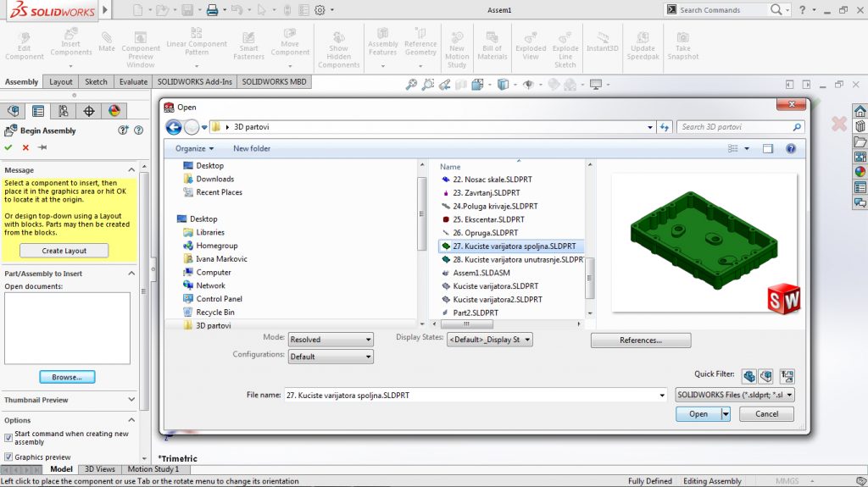868x487 pixels.
Task: Select the Move Component tool
Action: point(290,43)
